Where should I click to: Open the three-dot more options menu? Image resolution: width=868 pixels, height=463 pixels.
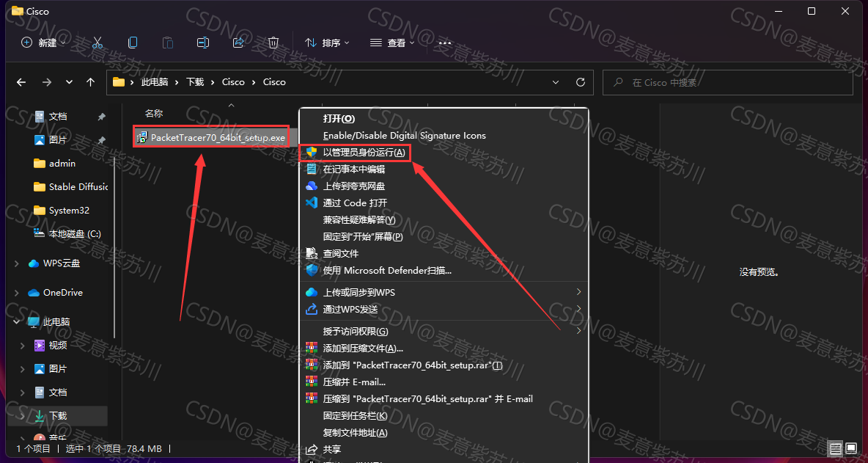445,43
